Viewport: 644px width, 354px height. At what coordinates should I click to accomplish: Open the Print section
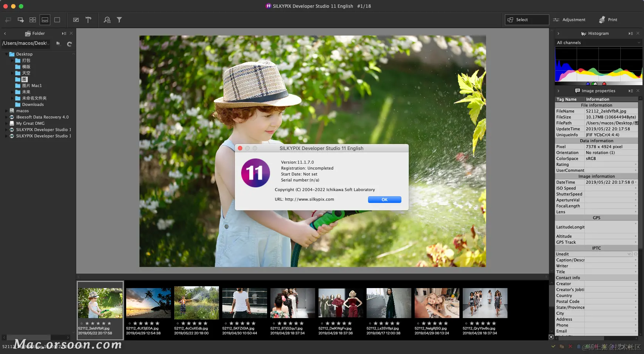tap(608, 20)
